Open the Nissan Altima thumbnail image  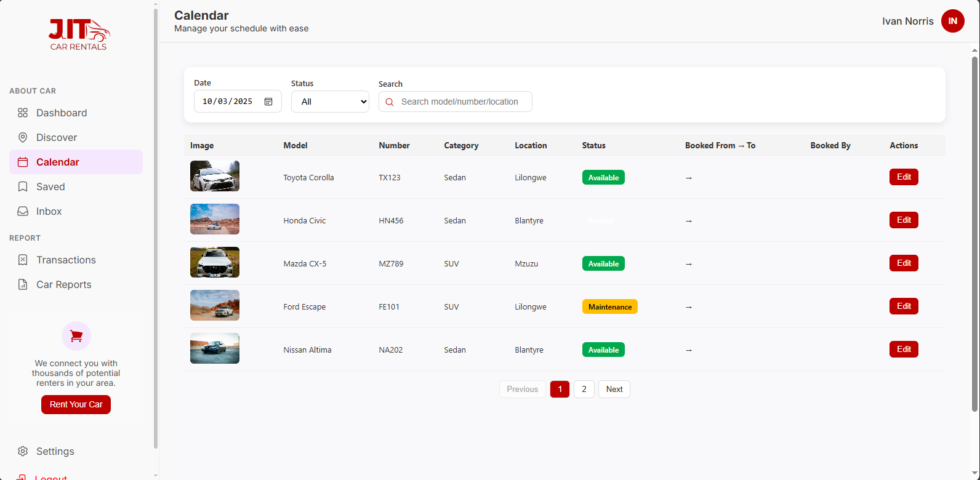215,348
